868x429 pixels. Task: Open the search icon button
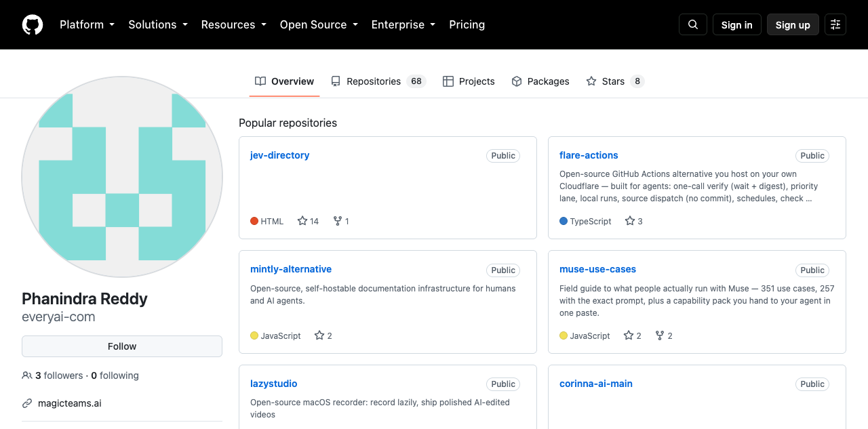coord(693,24)
